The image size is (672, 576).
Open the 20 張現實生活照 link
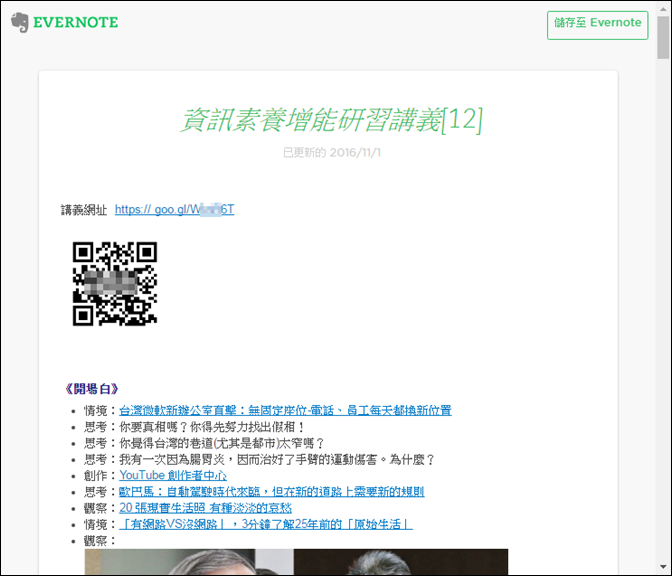(205, 508)
